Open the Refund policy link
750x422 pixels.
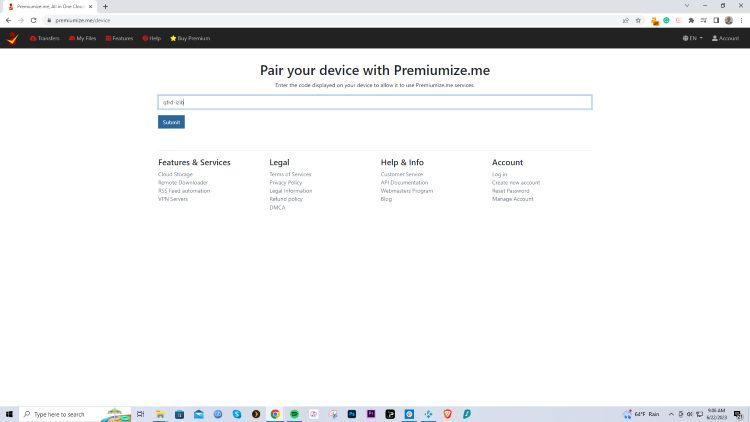(286, 199)
